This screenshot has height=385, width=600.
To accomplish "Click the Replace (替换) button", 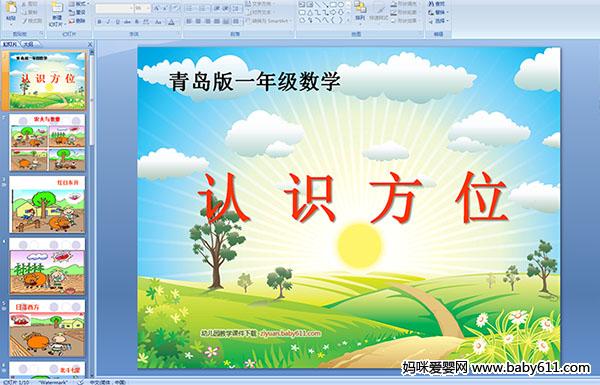I will (438, 12).
